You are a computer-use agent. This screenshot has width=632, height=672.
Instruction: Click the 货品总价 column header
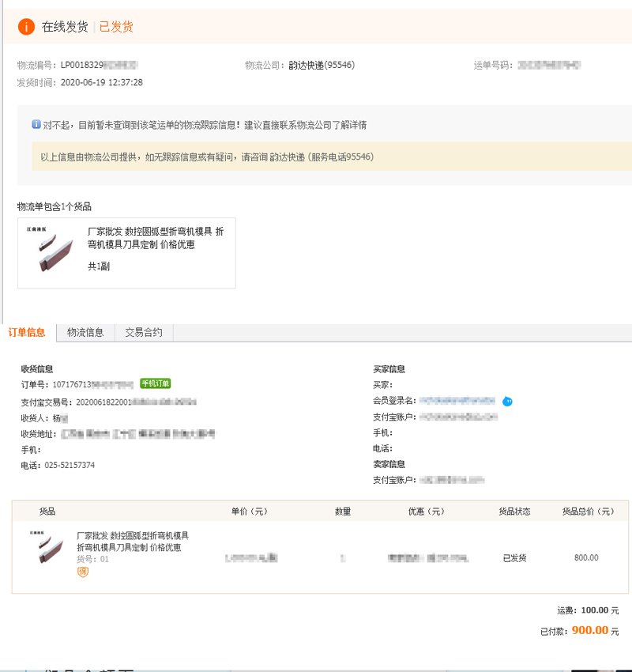pos(589,512)
